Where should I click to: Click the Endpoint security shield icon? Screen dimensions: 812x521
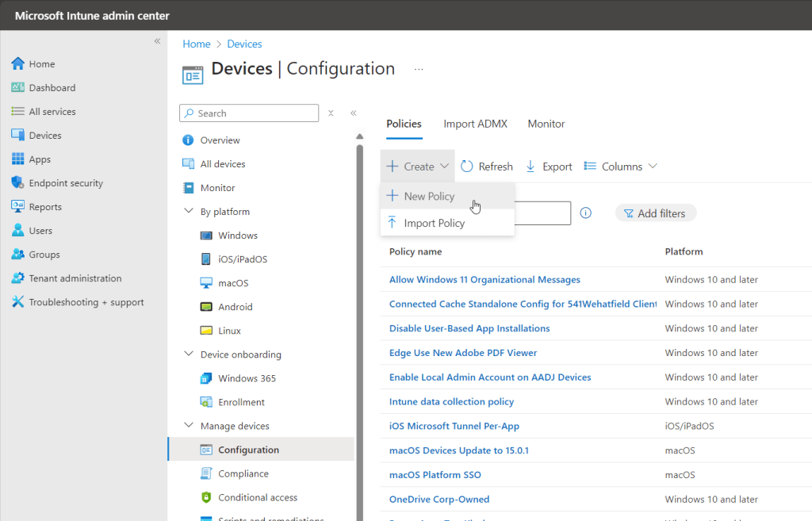coord(18,183)
